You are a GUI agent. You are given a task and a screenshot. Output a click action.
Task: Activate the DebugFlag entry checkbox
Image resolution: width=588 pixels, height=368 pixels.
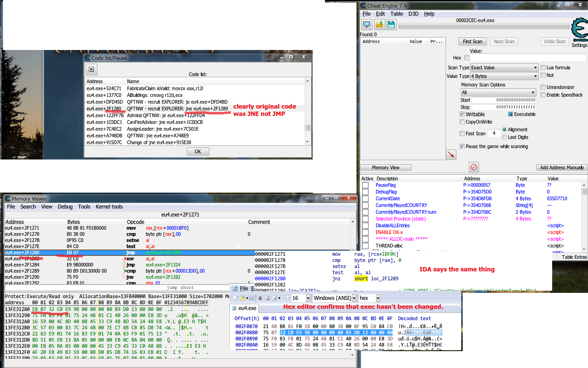(365, 192)
